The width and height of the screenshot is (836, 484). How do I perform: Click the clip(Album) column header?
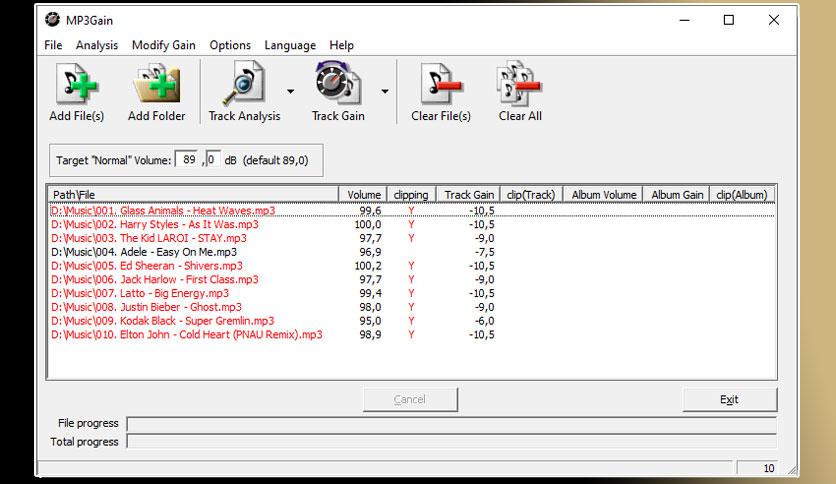742,195
